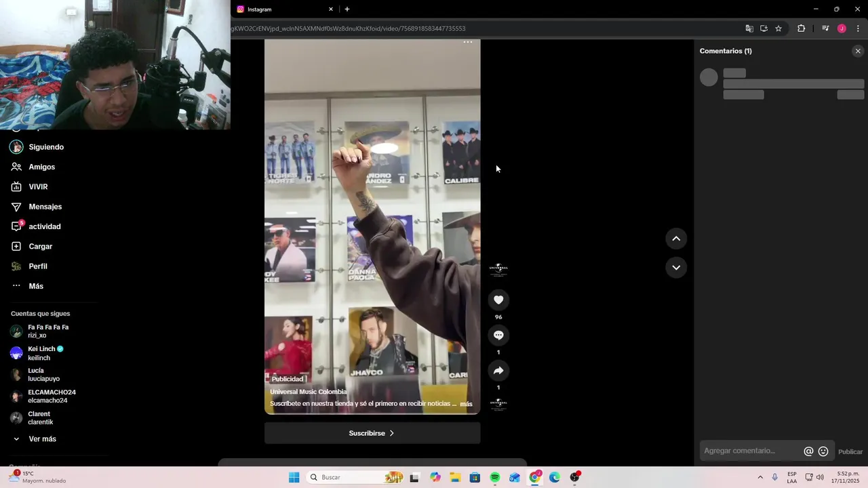This screenshot has width=868, height=488.
Task: Open Microsoft Store from the taskbar
Action: tap(475, 478)
